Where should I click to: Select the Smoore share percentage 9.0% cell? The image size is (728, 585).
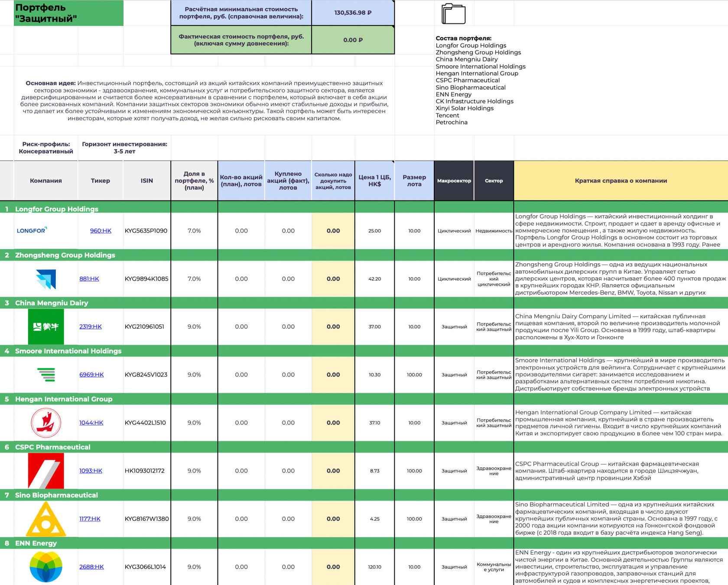(194, 375)
